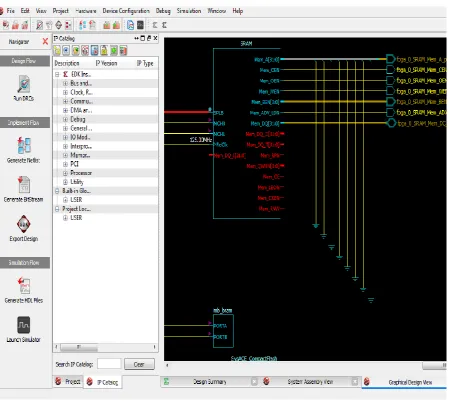449x401 pixels.
Task: Click the blue document toolbar icon
Action: (x=130, y=25)
